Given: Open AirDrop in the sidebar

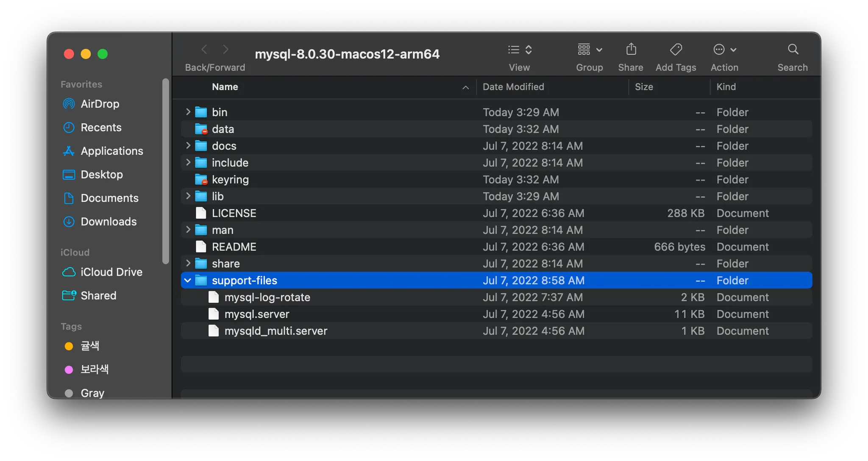Looking at the screenshot, I should (x=100, y=104).
